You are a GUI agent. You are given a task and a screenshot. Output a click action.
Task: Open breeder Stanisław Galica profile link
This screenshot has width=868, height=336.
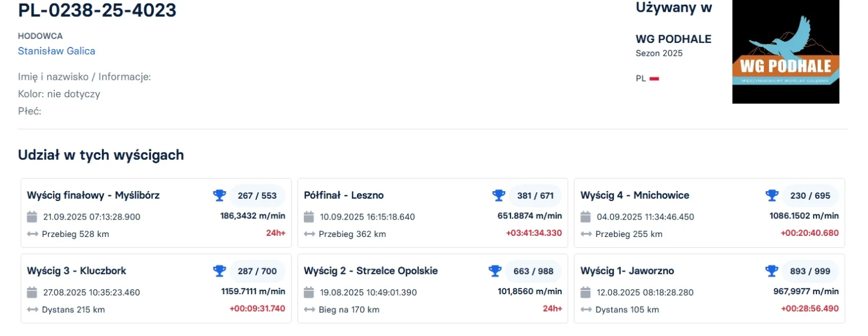(x=57, y=51)
